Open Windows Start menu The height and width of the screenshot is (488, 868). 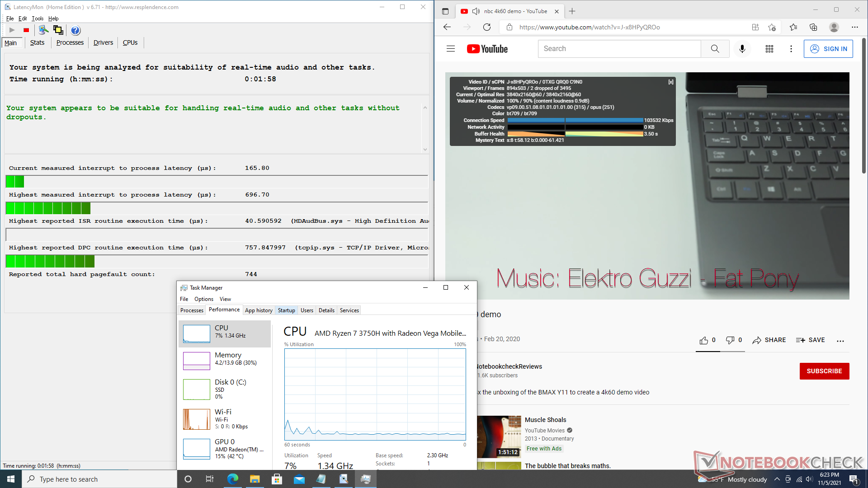(x=11, y=479)
